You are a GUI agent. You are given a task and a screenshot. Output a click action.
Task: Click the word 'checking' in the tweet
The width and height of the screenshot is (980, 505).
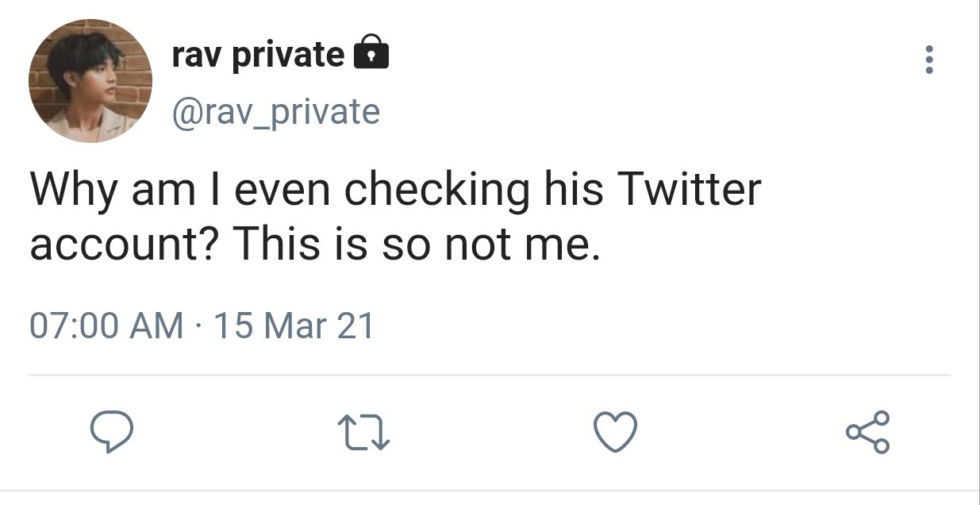click(436, 192)
